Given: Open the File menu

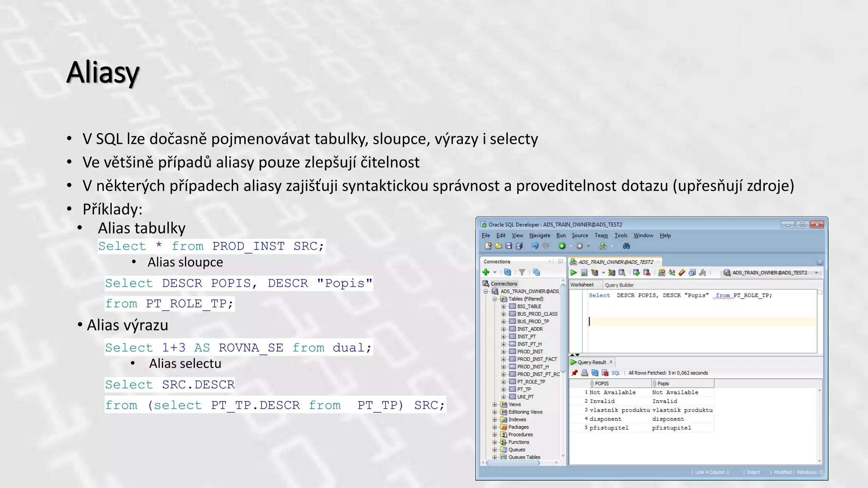Looking at the screenshot, I should [486, 236].
